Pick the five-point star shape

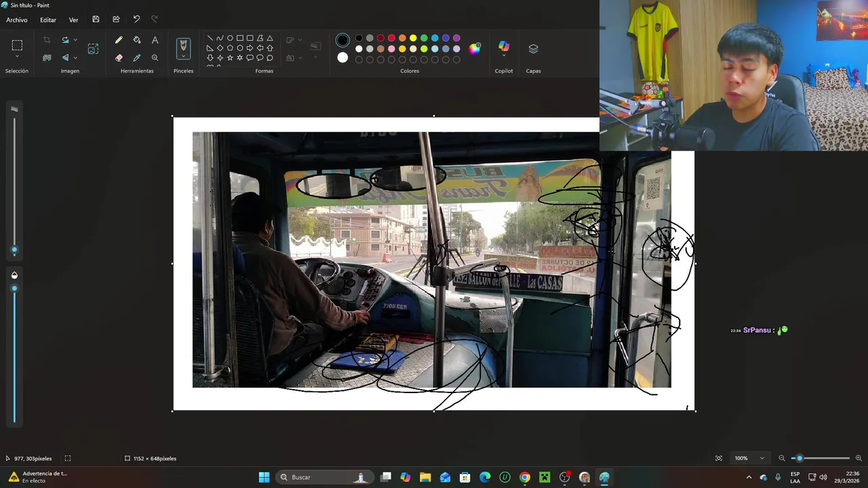(230, 58)
